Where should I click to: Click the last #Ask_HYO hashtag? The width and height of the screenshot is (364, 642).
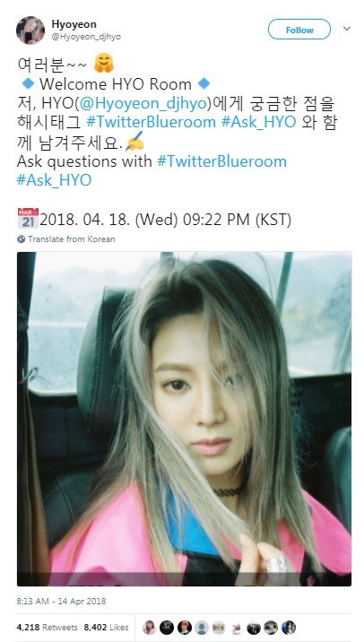click(x=54, y=180)
